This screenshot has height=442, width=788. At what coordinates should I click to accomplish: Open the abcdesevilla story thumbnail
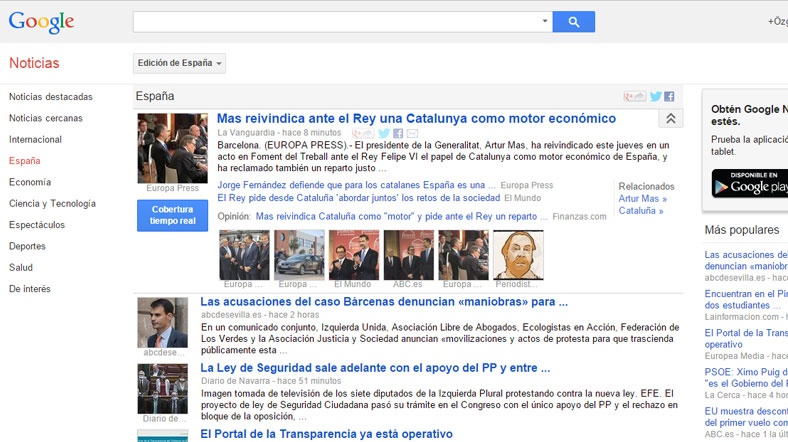click(x=162, y=322)
